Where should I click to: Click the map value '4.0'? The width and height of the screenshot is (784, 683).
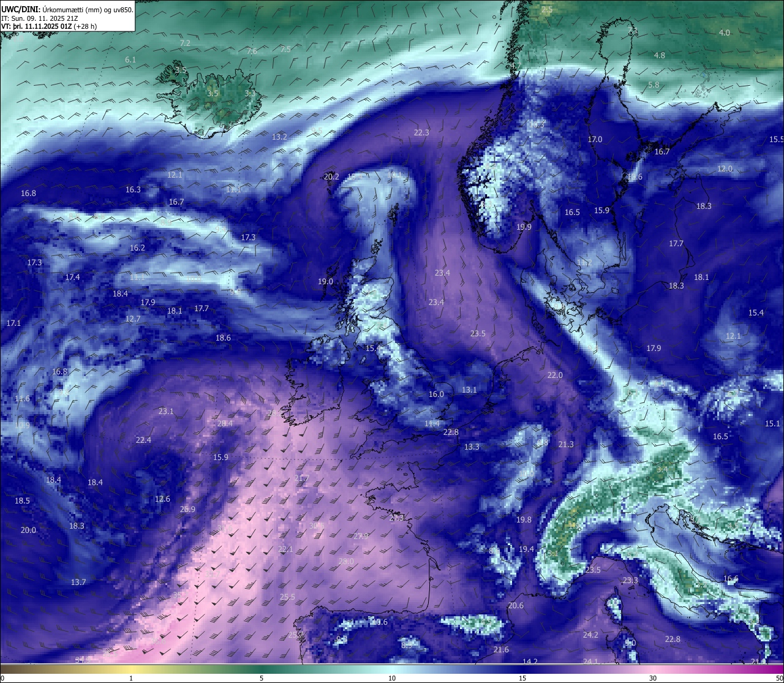coord(725,33)
